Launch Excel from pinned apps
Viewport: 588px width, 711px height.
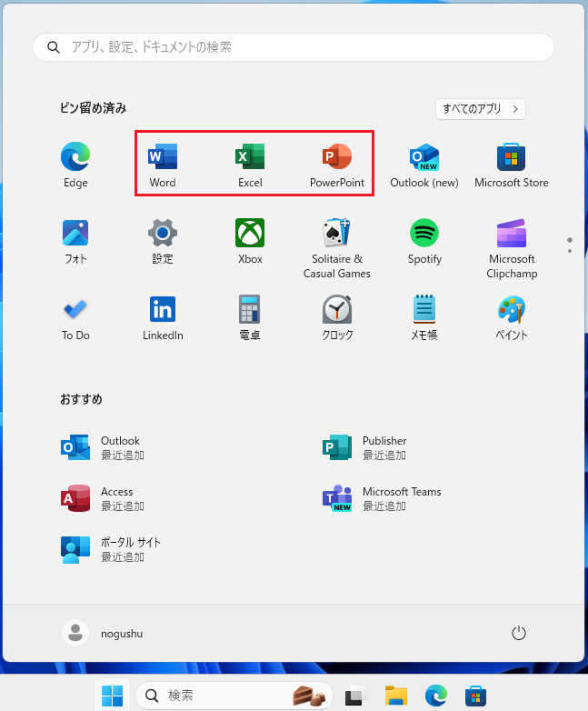tap(250, 165)
